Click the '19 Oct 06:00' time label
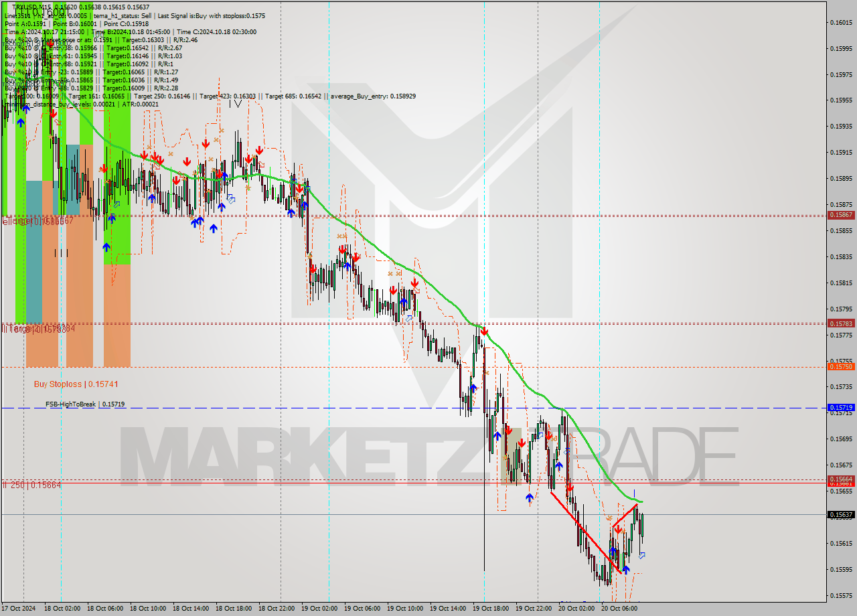Viewport: 857px width, 616px height. pyautogui.click(x=362, y=609)
